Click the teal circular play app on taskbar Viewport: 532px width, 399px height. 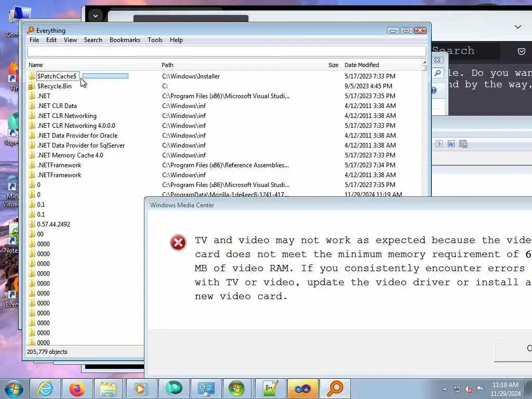click(174, 389)
